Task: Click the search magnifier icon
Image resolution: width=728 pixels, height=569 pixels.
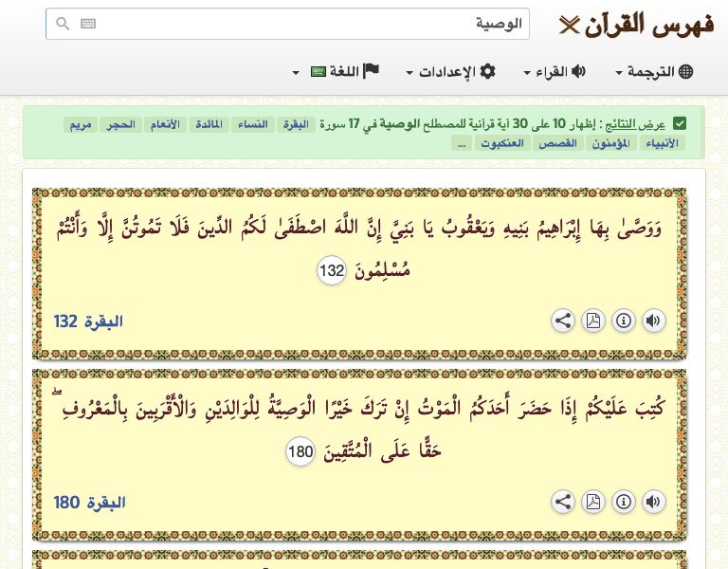Action: point(64,25)
